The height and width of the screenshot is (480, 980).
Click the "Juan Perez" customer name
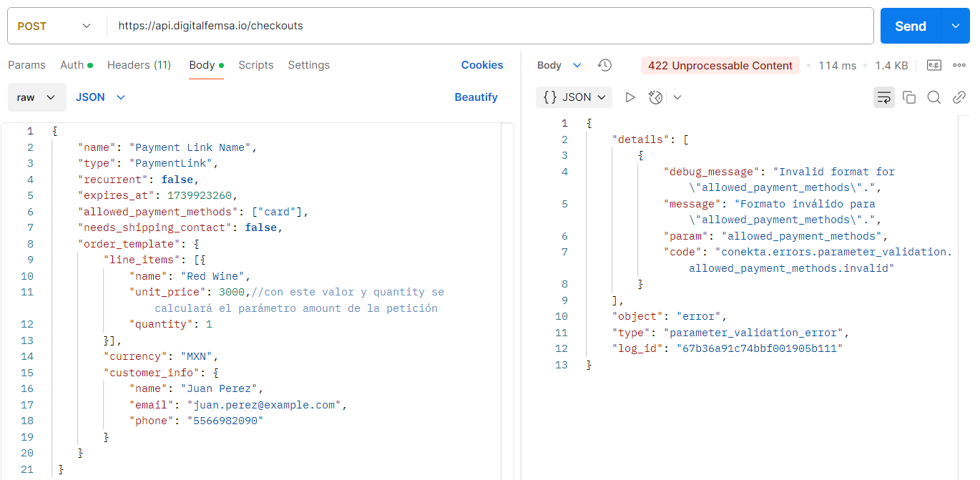tap(219, 388)
